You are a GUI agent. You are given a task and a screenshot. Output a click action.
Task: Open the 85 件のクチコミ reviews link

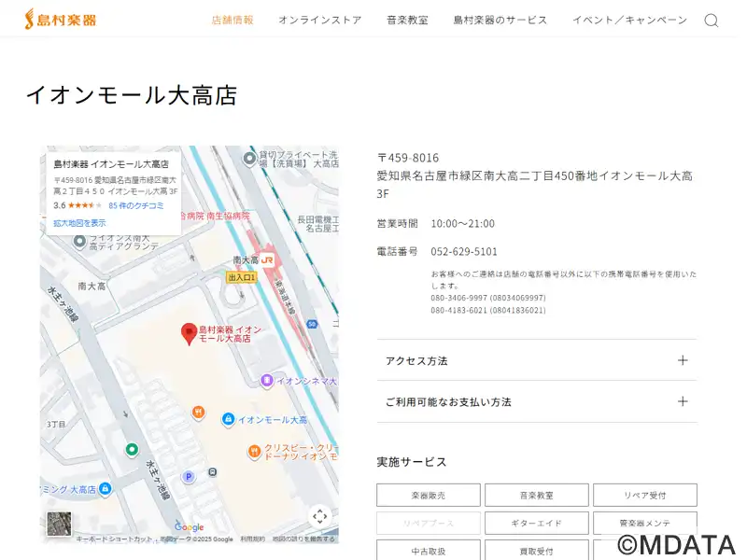pos(136,205)
